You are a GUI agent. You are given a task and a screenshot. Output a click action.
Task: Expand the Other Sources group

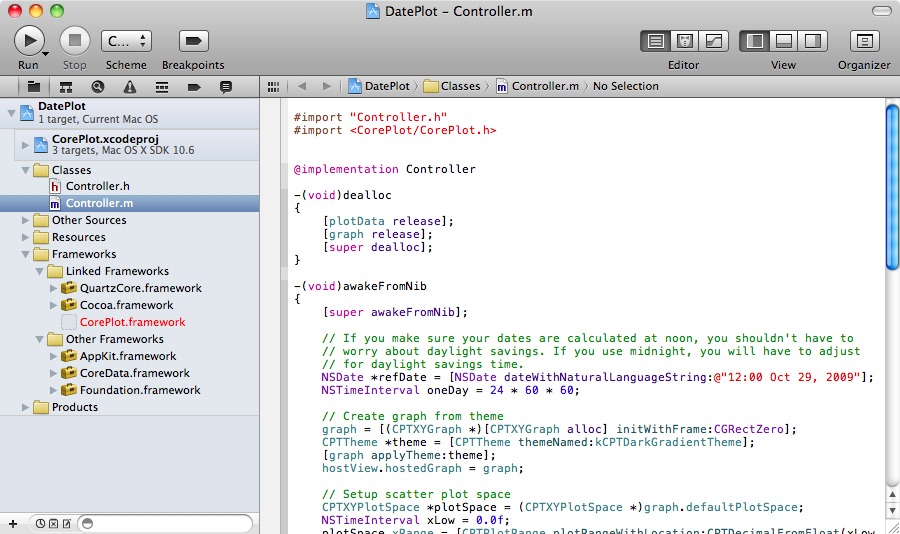click(x=26, y=220)
